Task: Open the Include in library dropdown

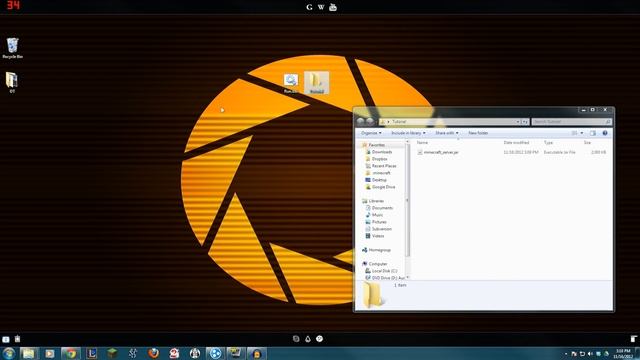Action: point(408,133)
